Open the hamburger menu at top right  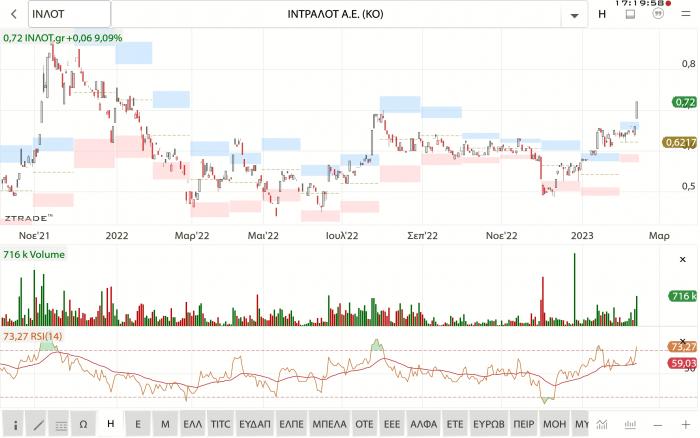684,15
